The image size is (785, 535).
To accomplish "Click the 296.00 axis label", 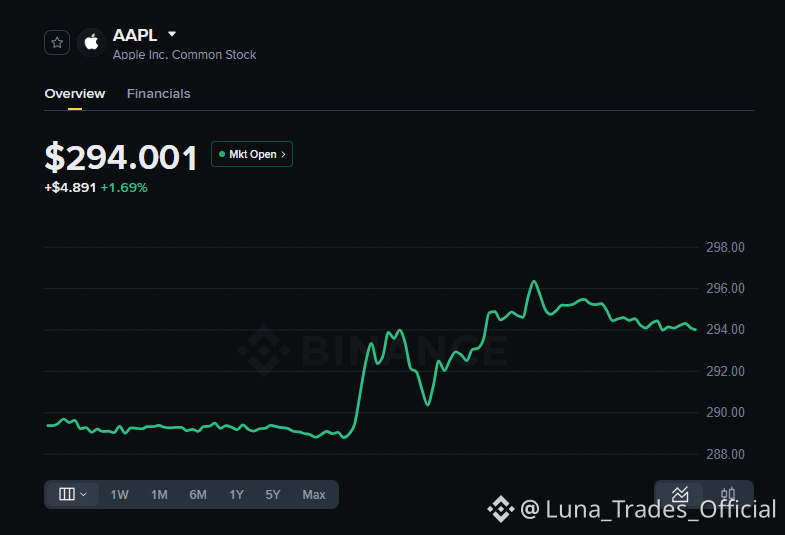I will 725,288.
